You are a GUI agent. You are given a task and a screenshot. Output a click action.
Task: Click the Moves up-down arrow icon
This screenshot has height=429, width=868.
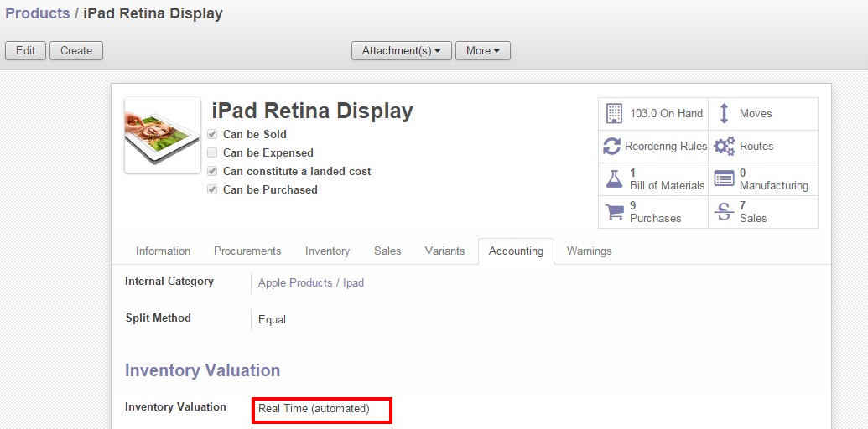(x=724, y=113)
